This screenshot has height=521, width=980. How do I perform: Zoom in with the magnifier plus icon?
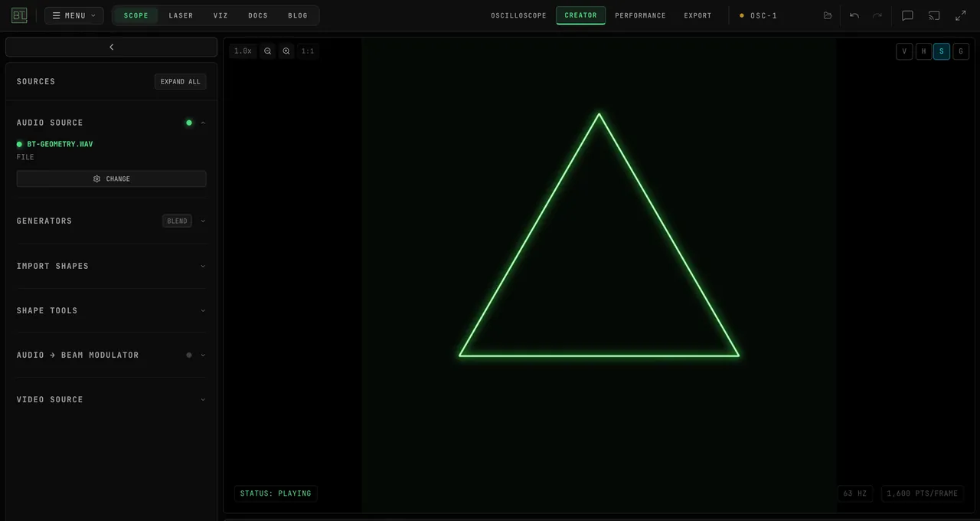[286, 51]
